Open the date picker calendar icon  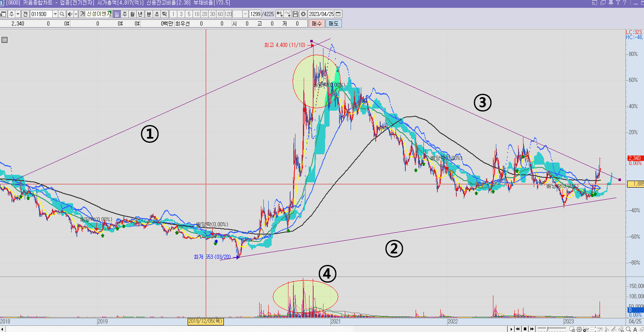click(338, 14)
